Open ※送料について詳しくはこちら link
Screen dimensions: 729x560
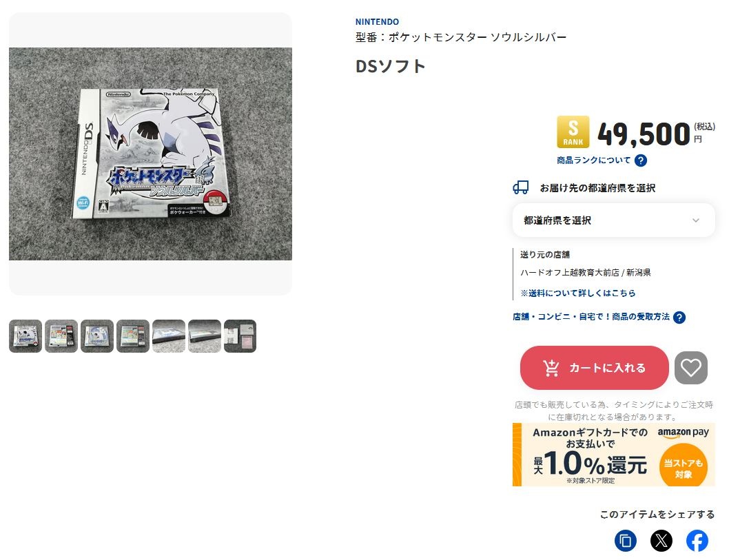click(x=578, y=293)
